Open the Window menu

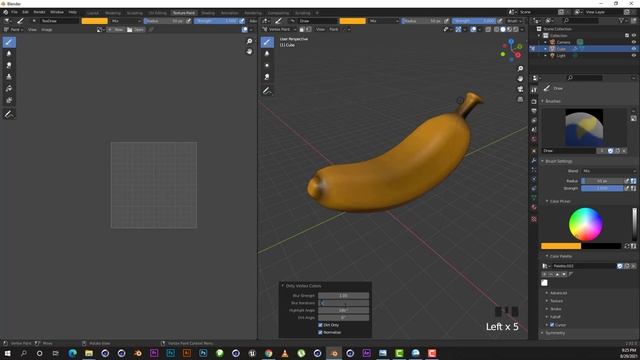[x=57, y=12]
